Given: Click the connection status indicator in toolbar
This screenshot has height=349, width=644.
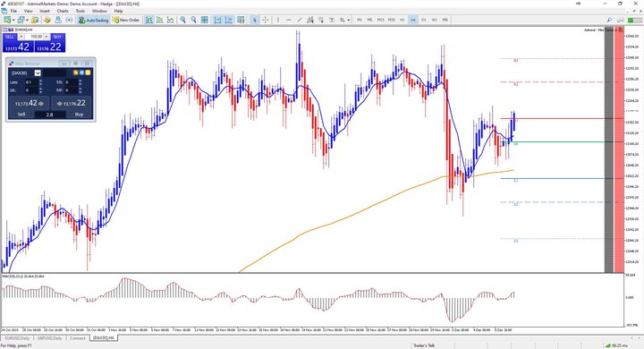Looking at the screenshot, I should (634, 20).
